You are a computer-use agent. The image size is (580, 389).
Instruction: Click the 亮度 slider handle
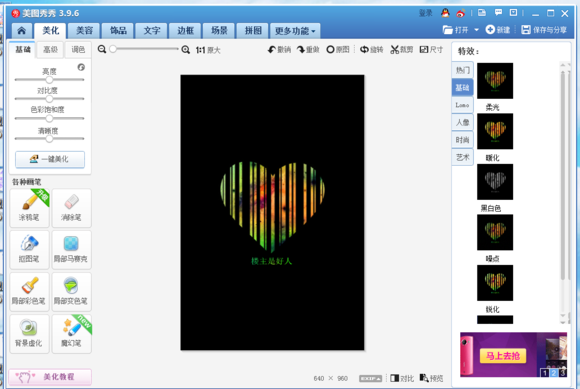(49, 80)
